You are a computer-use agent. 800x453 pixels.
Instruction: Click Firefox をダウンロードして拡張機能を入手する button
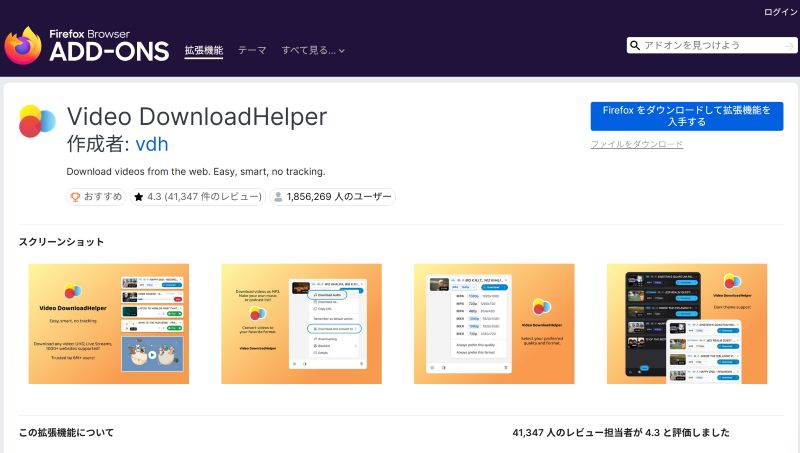click(687, 116)
